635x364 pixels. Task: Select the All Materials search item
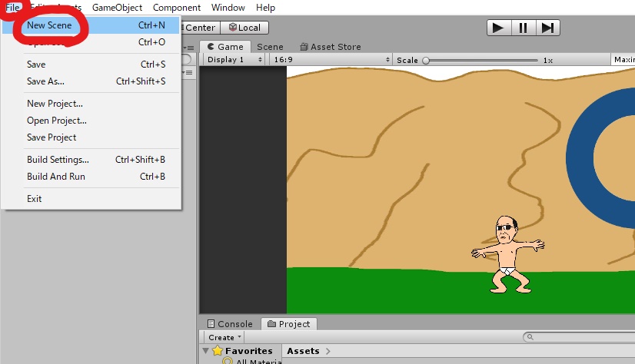(x=252, y=361)
